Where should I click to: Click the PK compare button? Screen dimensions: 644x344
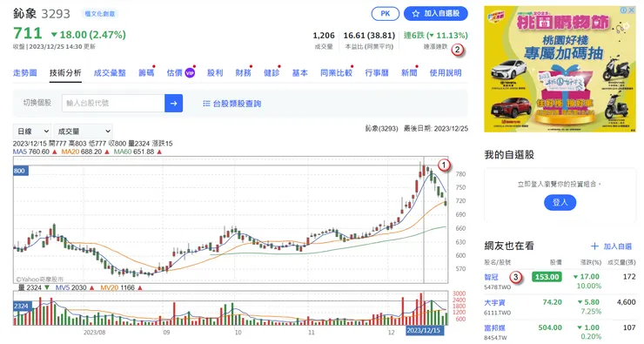click(x=386, y=14)
